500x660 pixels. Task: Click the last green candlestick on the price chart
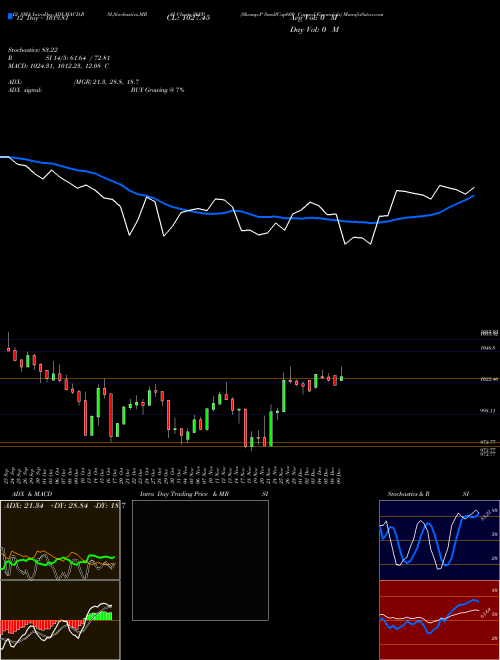click(341, 378)
